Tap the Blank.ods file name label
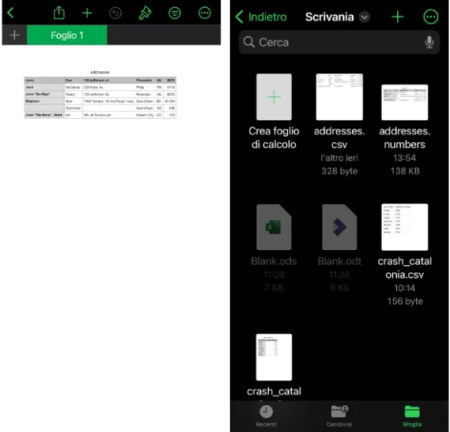The image size is (450, 432). point(274,261)
